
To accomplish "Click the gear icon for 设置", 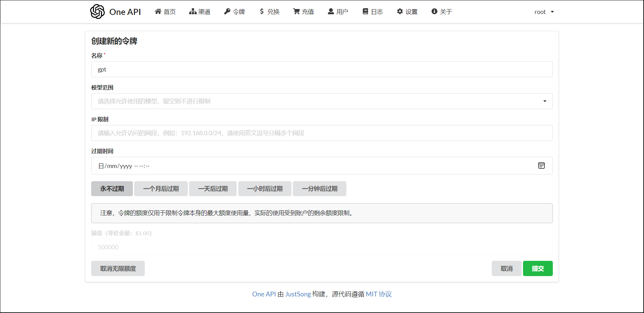I will [400, 12].
